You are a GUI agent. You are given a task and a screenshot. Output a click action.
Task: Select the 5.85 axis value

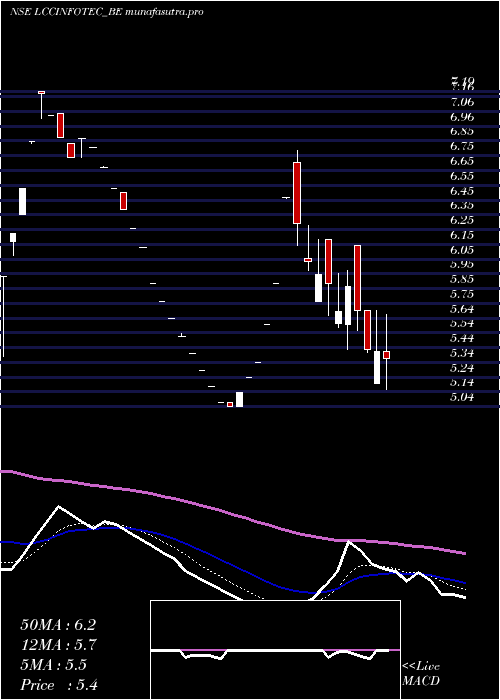(462, 279)
